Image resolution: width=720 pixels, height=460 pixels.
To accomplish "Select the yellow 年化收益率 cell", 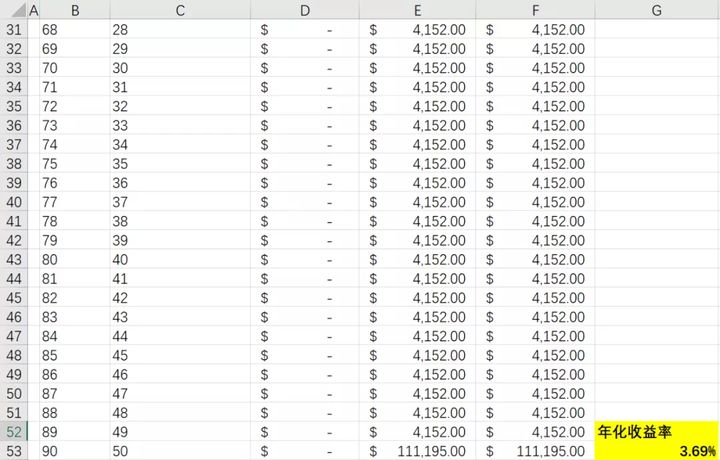I will (656, 432).
